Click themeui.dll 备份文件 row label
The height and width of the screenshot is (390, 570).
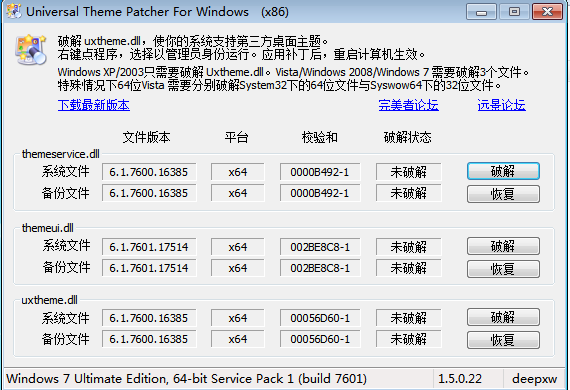click(x=66, y=267)
